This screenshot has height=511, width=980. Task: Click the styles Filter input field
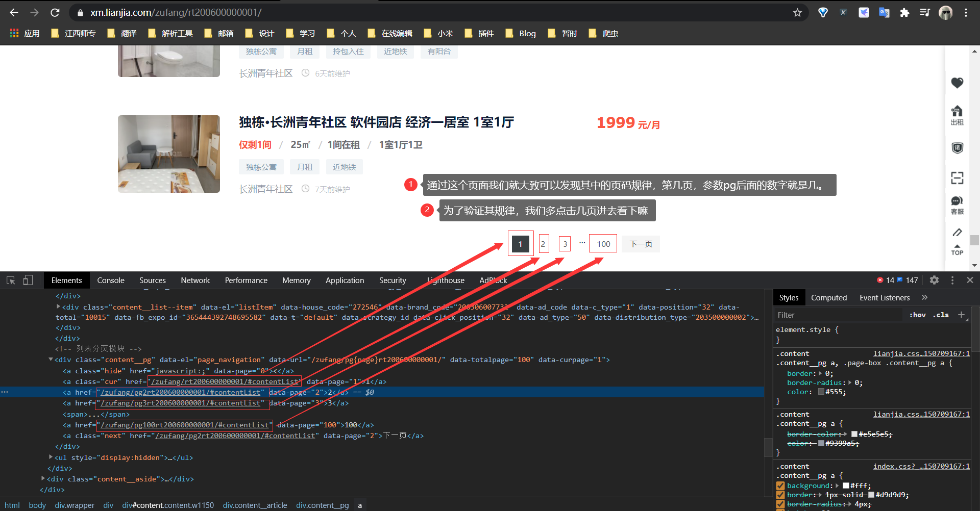pos(839,315)
